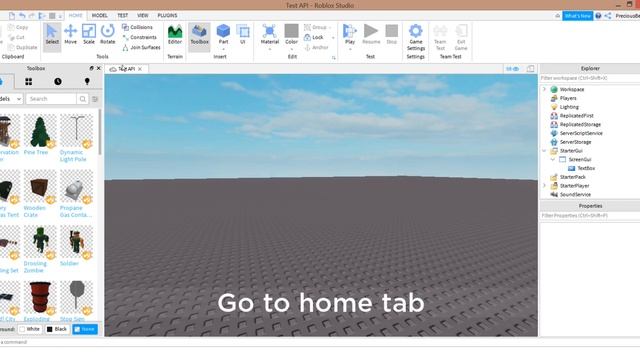This screenshot has height=360, width=640.
Task: Close the Toolbox panel
Action: [98, 68]
